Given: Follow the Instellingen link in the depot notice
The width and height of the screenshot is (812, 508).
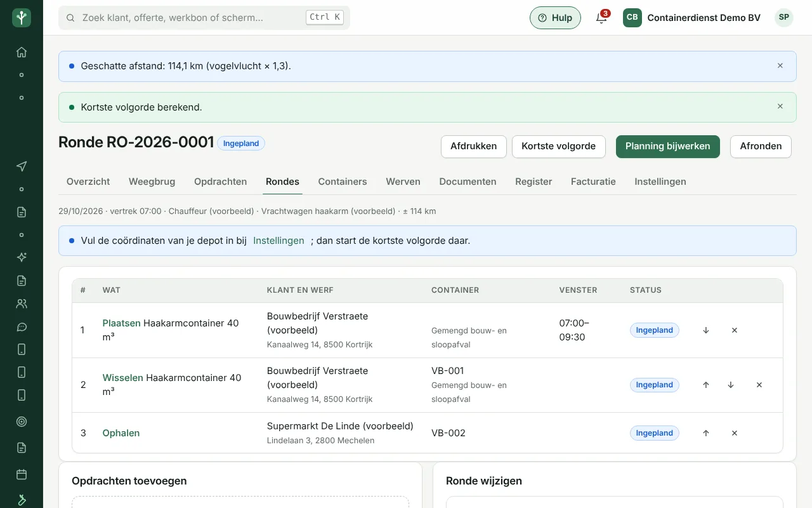Looking at the screenshot, I should tap(278, 241).
